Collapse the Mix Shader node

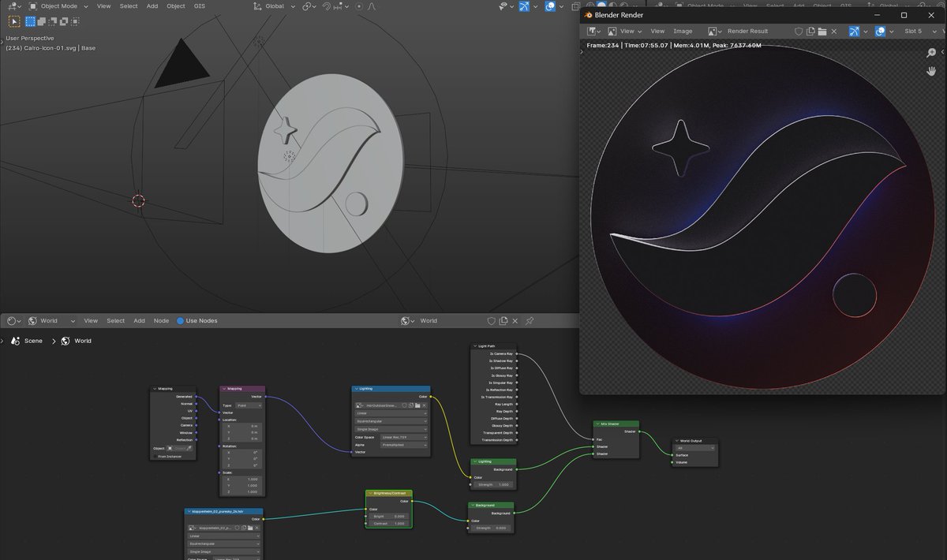tap(597, 424)
